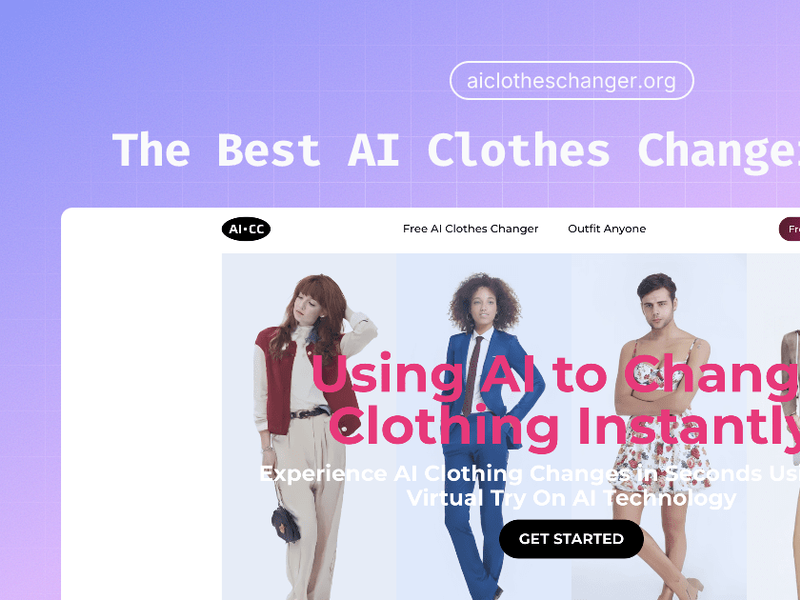Click the male model's face
The width and height of the screenshot is (800, 600).
coord(657,309)
